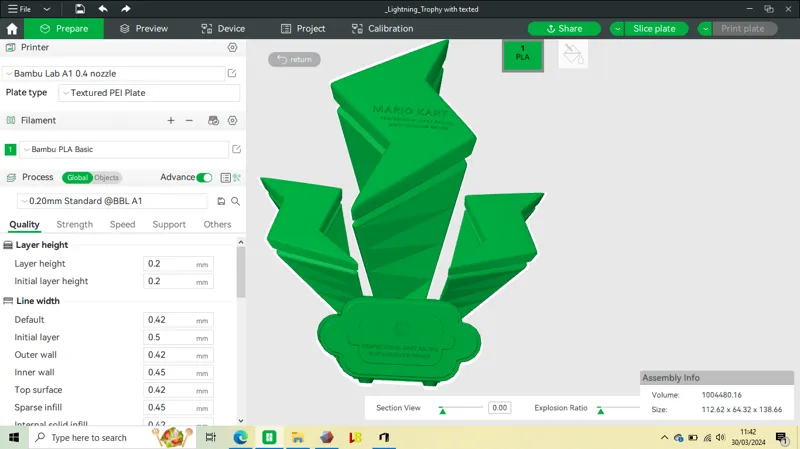The height and width of the screenshot is (449, 800).
Task: Open the Windows Start menu
Action: pos(14,437)
